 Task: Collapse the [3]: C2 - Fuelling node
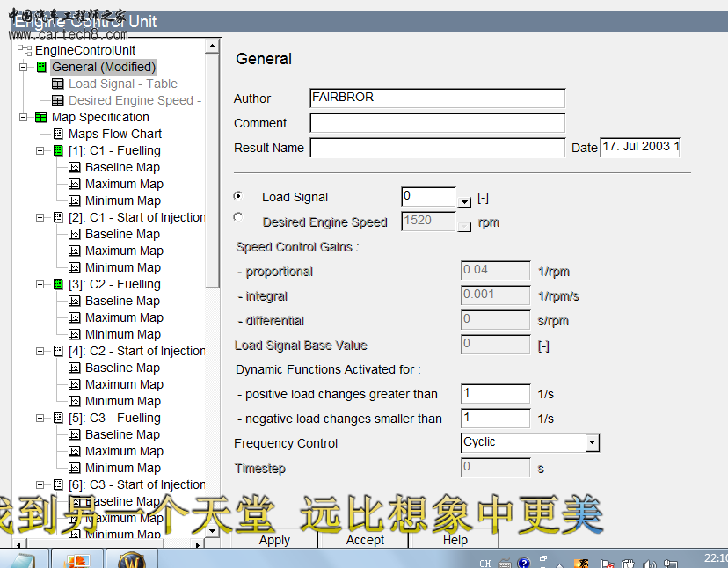pos(40,285)
